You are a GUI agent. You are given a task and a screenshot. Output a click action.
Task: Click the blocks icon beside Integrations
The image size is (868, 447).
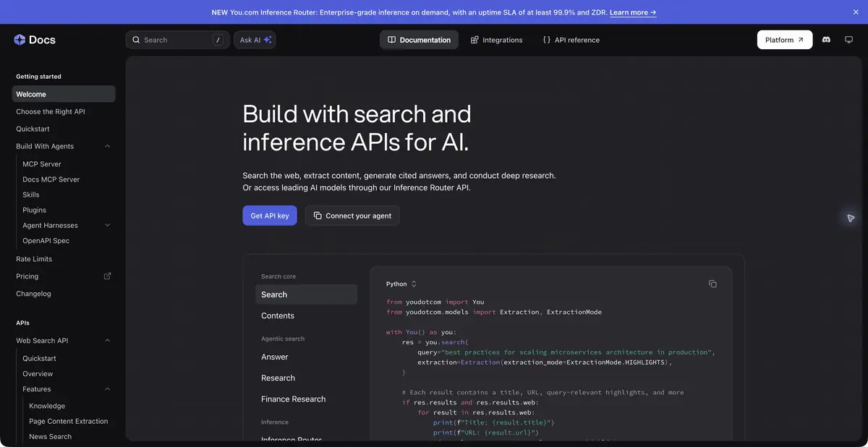coord(475,40)
